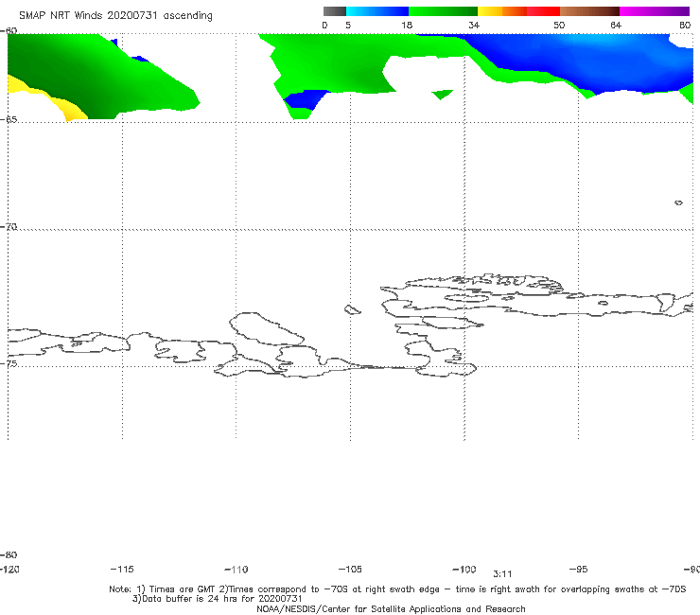Click the longitude label '-105'
700x615 pixels.
(350, 570)
